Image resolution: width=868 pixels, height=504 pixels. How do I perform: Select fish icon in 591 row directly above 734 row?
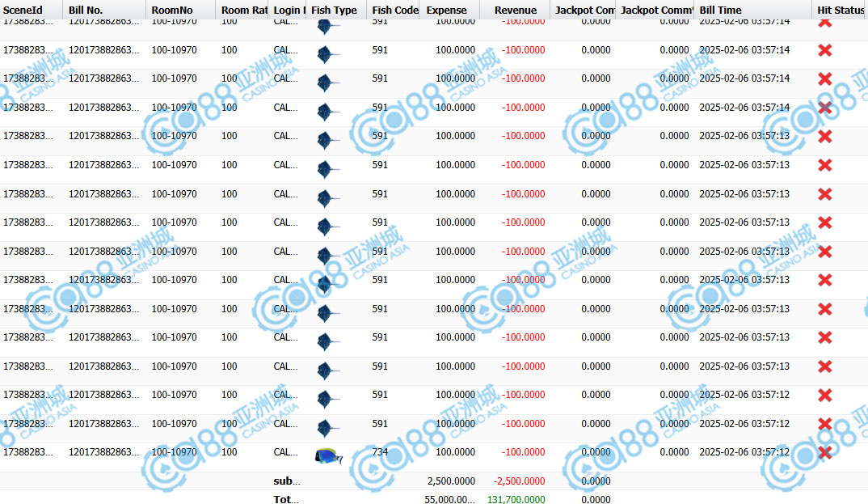tap(327, 428)
